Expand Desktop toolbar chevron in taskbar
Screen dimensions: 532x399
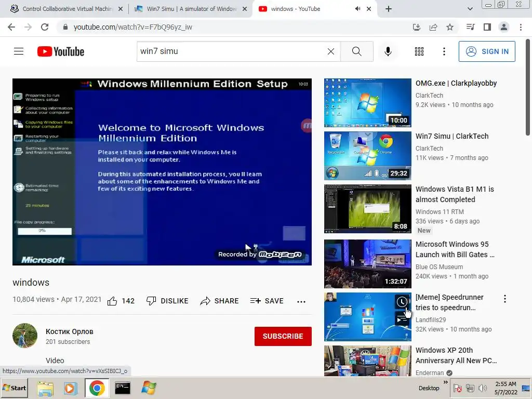[x=445, y=382]
